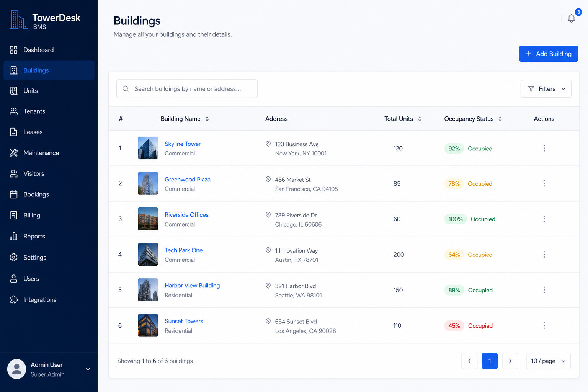The image size is (588, 392).
Task: Open actions menu for Tech Park One
Action: 544,255
